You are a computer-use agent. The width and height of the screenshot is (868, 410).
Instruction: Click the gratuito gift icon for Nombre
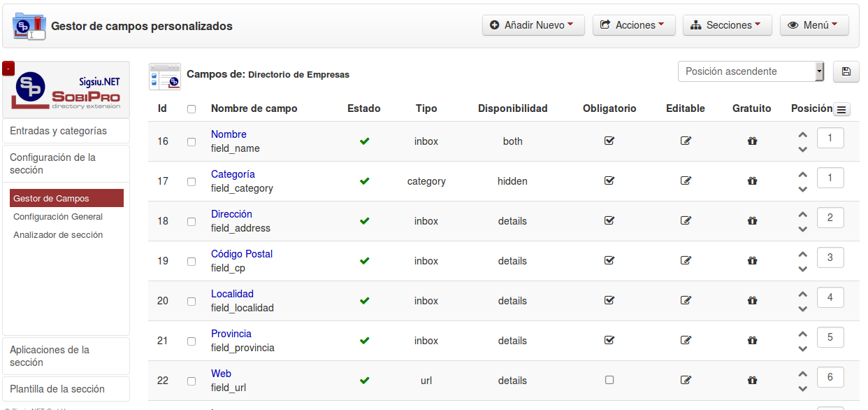[x=752, y=141]
